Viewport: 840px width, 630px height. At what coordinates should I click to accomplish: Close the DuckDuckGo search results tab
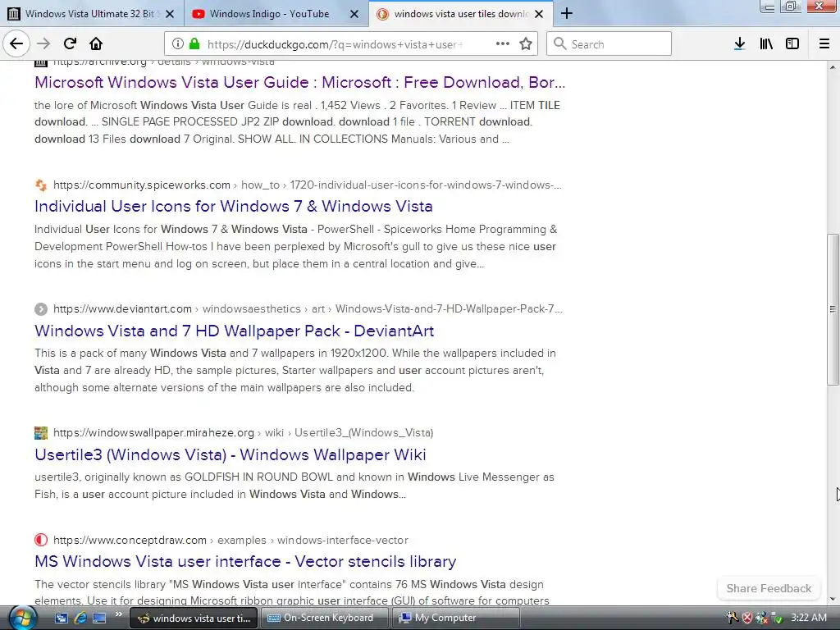540,14
